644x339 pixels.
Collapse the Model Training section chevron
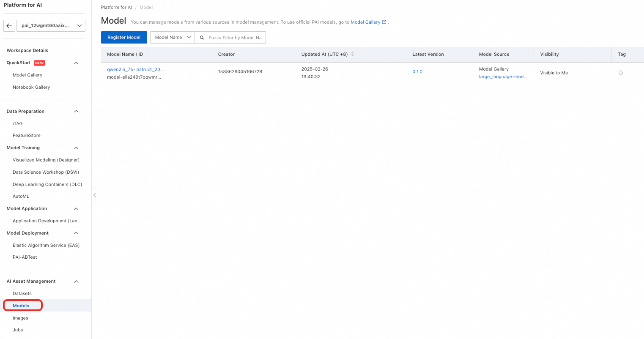click(76, 148)
